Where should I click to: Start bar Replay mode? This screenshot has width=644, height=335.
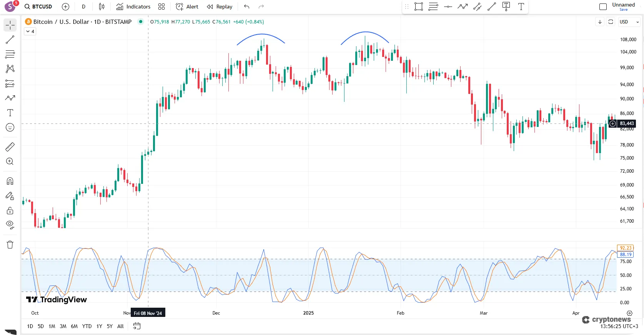(x=220, y=7)
